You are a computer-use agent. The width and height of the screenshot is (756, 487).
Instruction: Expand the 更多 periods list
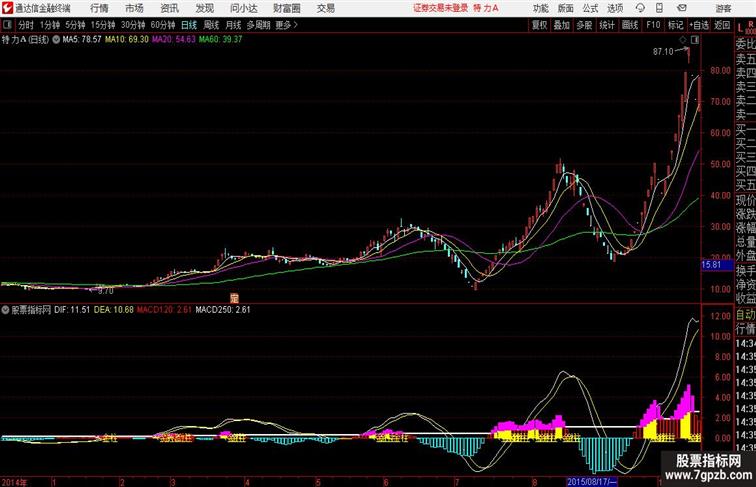[286, 25]
